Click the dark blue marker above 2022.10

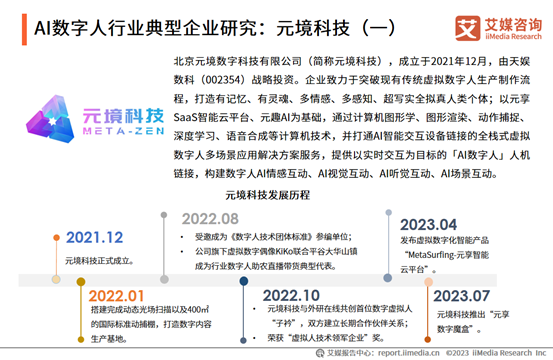click(x=243, y=281)
